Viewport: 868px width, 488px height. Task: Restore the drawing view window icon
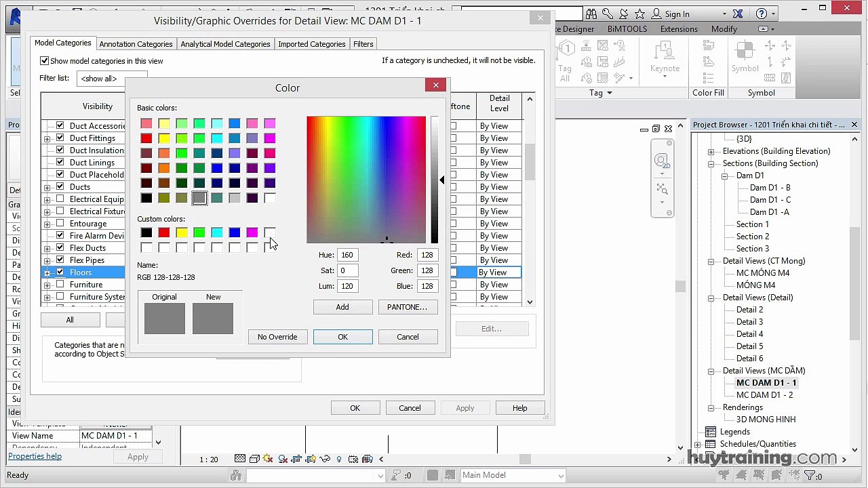656,129
